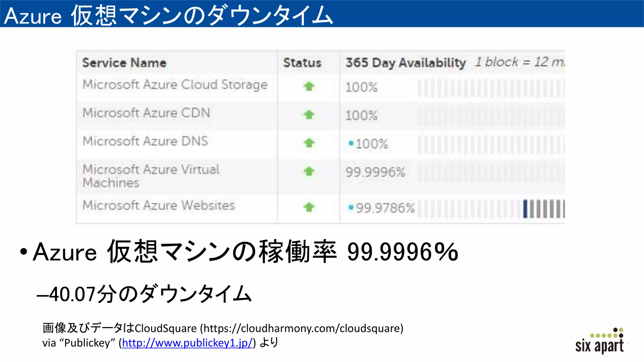
Task: Select the Microsoft Azure Websites row name
Action: 158,205
